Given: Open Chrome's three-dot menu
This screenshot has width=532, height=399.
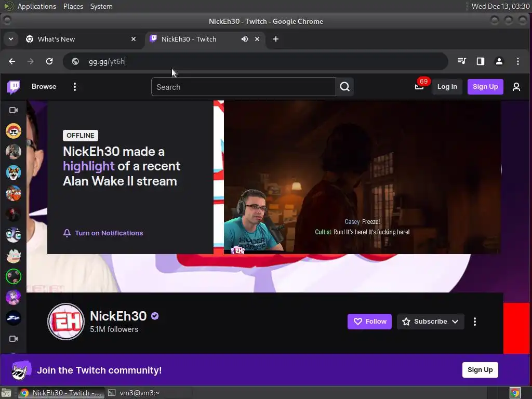Looking at the screenshot, I should tap(518, 61).
